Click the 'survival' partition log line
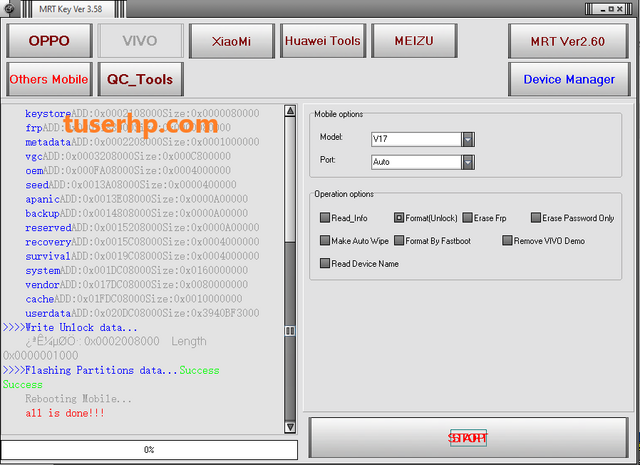Screen dimensions: 640x465 click(142, 256)
